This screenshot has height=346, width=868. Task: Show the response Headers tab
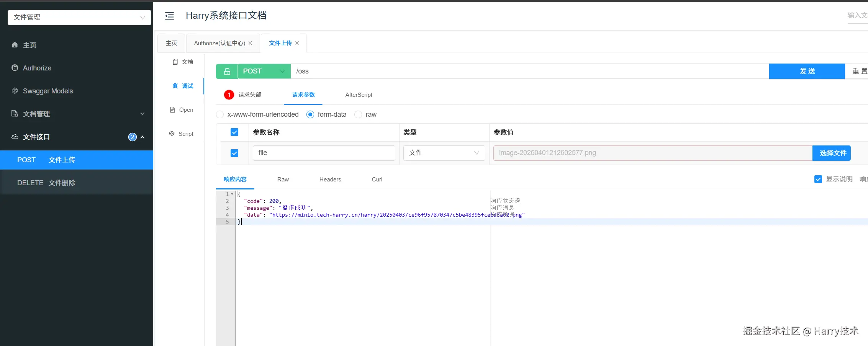(x=330, y=180)
